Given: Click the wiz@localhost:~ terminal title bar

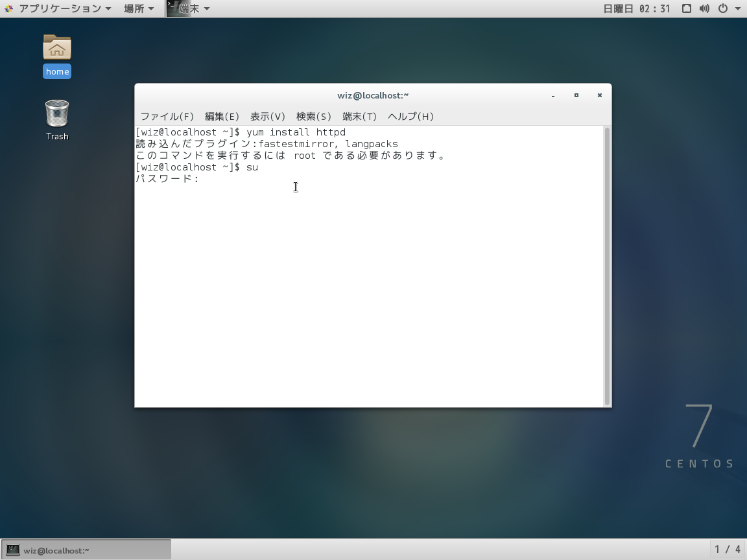Looking at the screenshot, I should click(x=373, y=95).
